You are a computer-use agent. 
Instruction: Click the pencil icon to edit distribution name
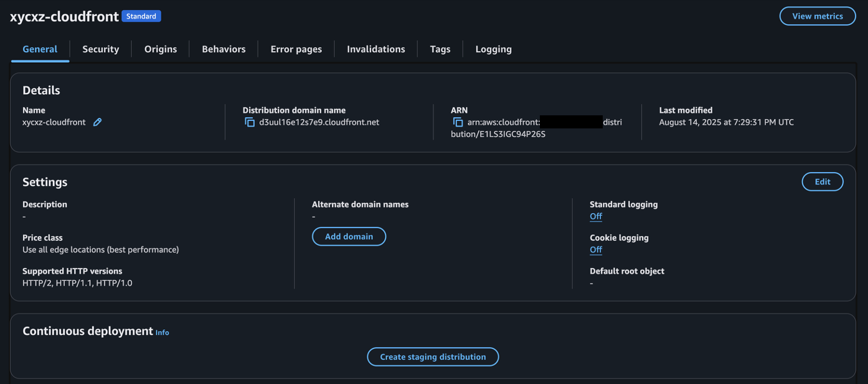[97, 122]
